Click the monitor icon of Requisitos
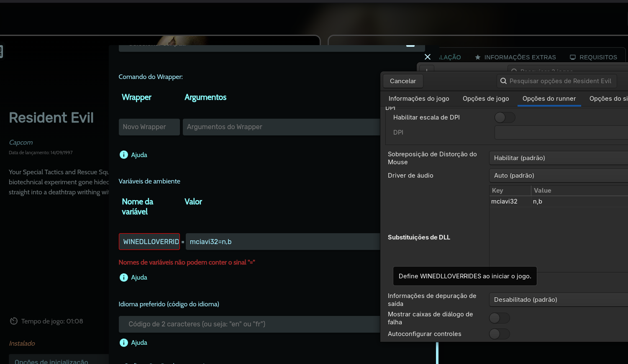This screenshot has height=364, width=628. pos(573,57)
